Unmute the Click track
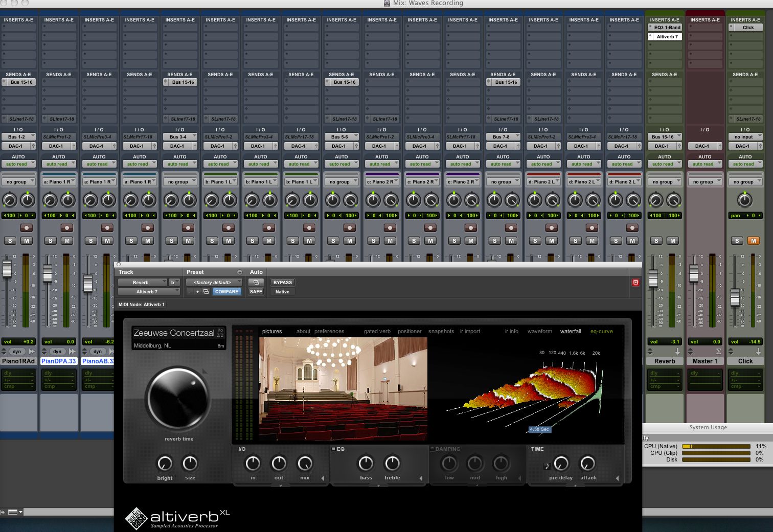Image resolution: width=773 pixels, height=532 pixels. point(754,241)
